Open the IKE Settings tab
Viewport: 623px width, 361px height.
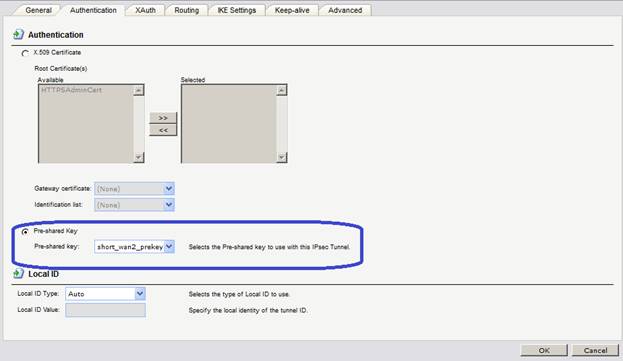coord(236,10)
